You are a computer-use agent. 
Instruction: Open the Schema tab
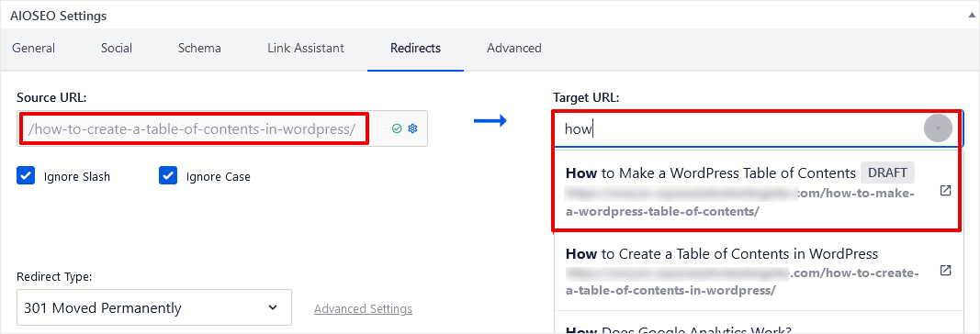click(199, 48)
